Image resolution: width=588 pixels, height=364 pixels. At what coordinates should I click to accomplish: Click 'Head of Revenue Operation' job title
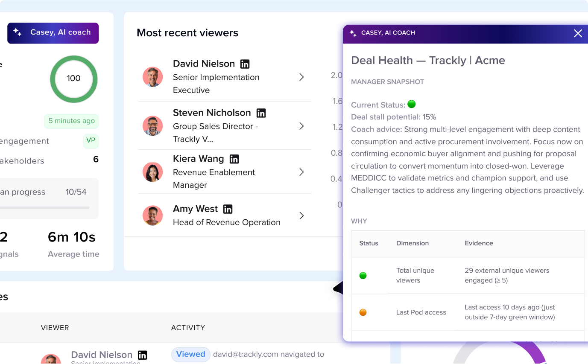pos(227,222)
